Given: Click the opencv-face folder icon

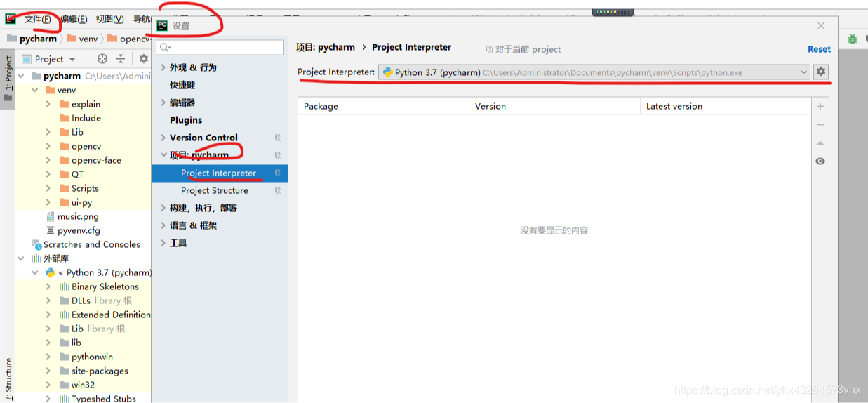Looking at the screenshot, I should tap(65, 160).
